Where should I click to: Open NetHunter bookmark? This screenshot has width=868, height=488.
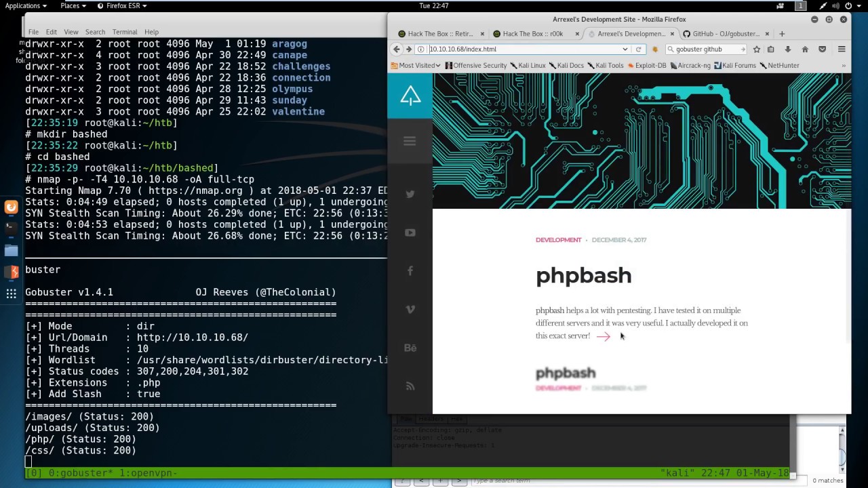click(780, 65)
